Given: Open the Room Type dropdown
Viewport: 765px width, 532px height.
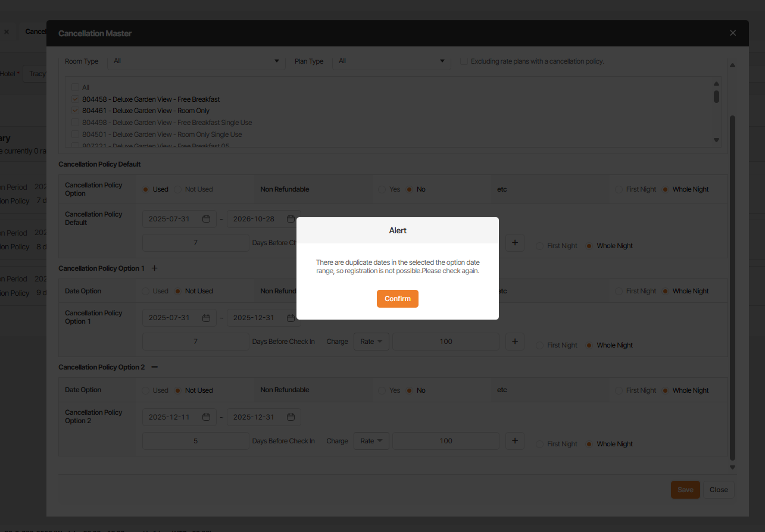Looking at the screenshot, I should (196, 61).
